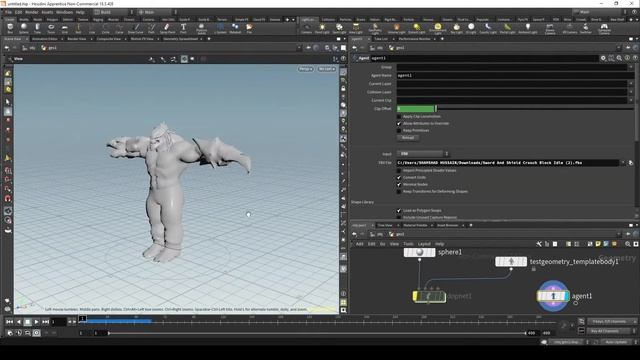Open the Build desktop dropdown
This screenshot has height=360, width=640.
click(113, 12)
